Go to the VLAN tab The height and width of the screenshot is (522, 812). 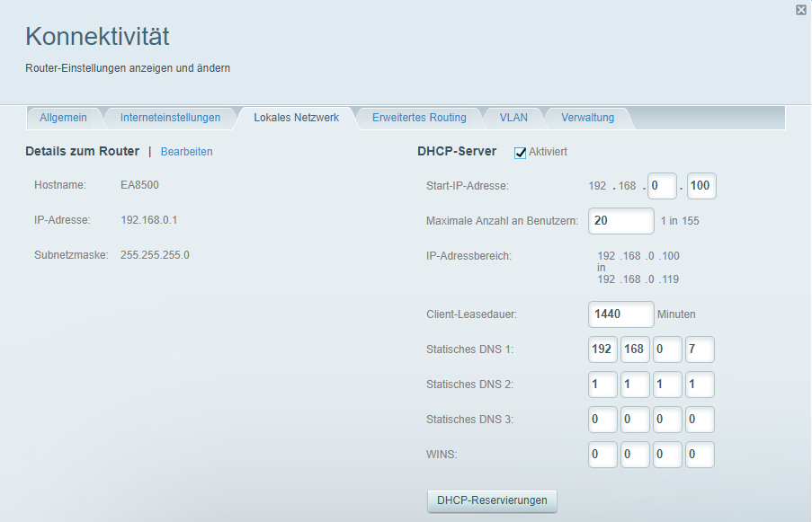click(x=513, y=118)
